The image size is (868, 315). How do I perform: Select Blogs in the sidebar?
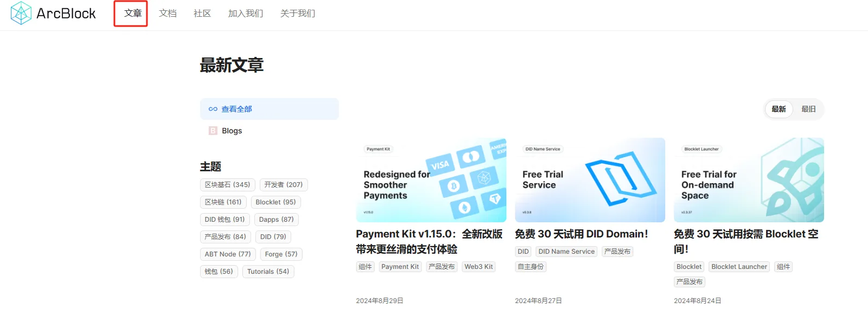click(270, 131)
